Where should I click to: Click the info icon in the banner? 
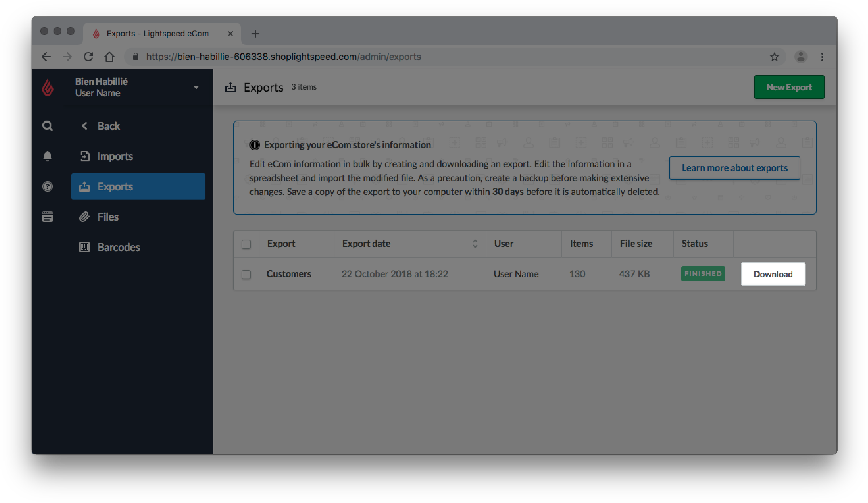point(255,145)
